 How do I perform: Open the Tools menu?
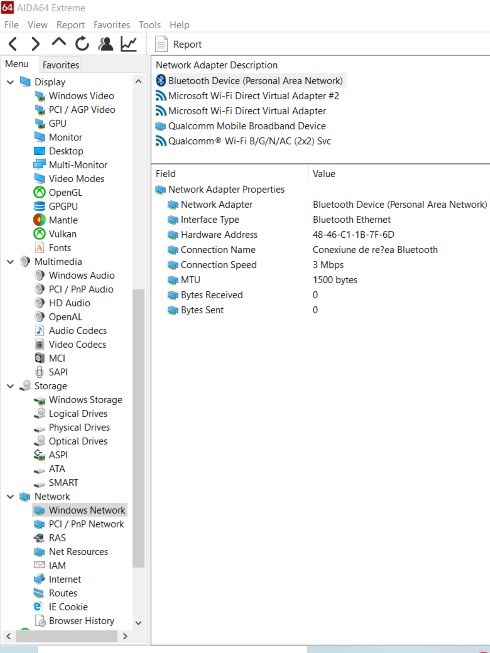click(x=149, y=25)
